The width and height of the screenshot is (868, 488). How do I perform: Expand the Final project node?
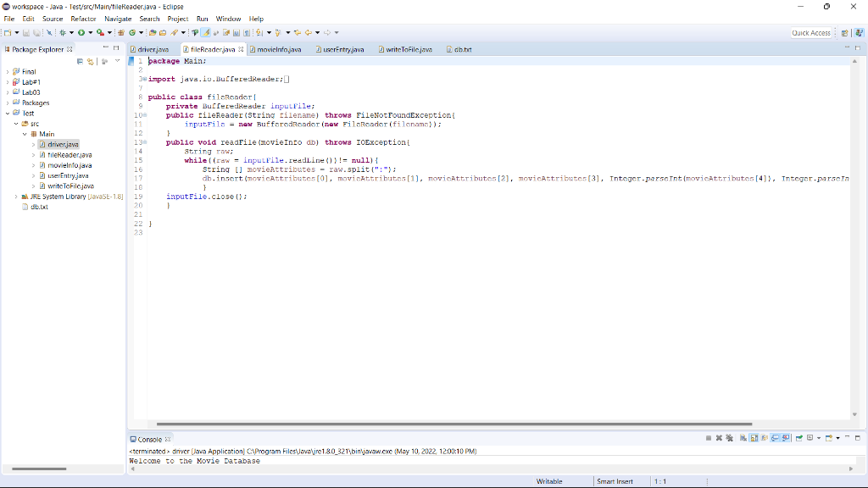pos(7,71)
